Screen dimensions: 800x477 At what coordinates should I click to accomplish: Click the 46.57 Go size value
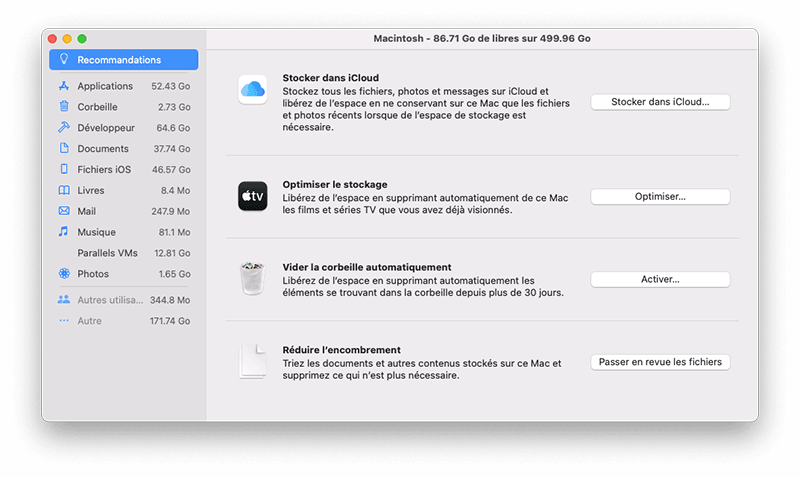point(171,169)
